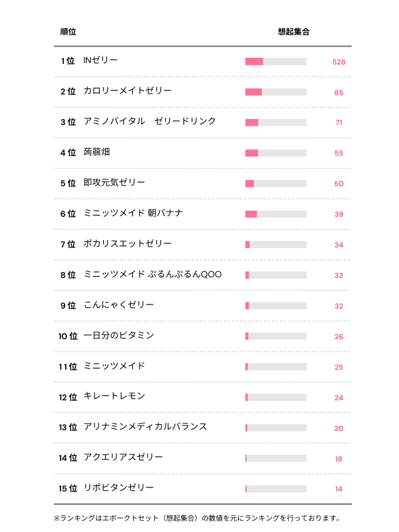Select the カロリーメイトゼリー entry
The width and height of the screenshot is (399, 532).
128,91
